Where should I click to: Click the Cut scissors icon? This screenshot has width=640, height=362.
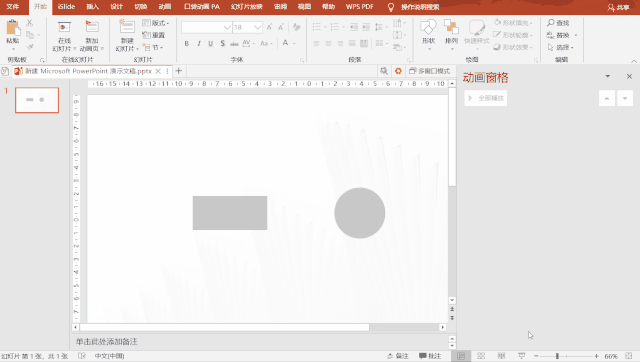[29, 23]
